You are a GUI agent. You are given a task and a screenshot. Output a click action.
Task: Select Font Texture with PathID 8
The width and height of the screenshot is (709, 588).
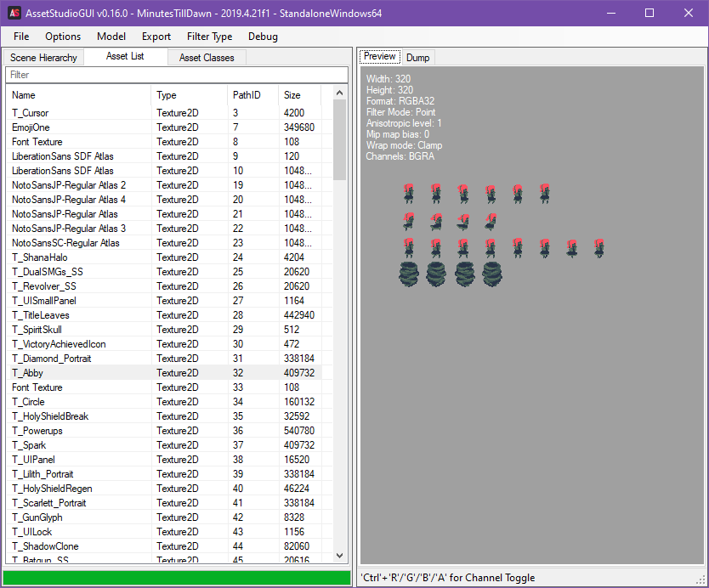click(x=164, y=142)
